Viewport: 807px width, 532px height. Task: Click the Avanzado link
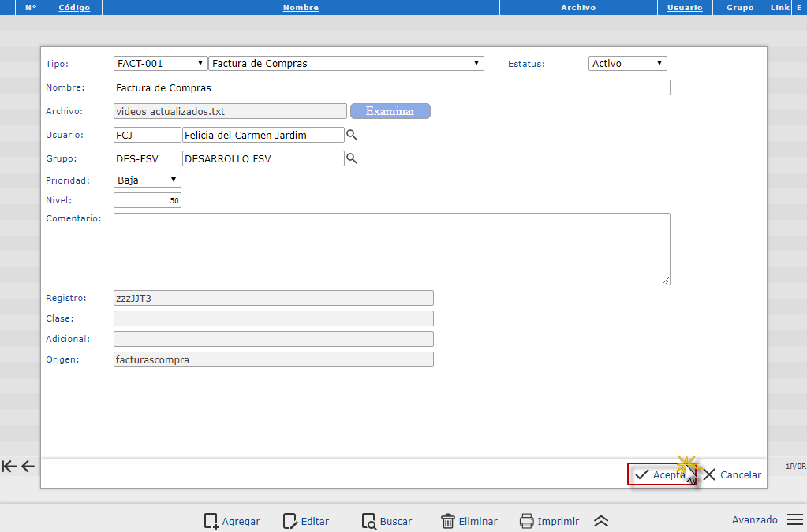(754, 519)
